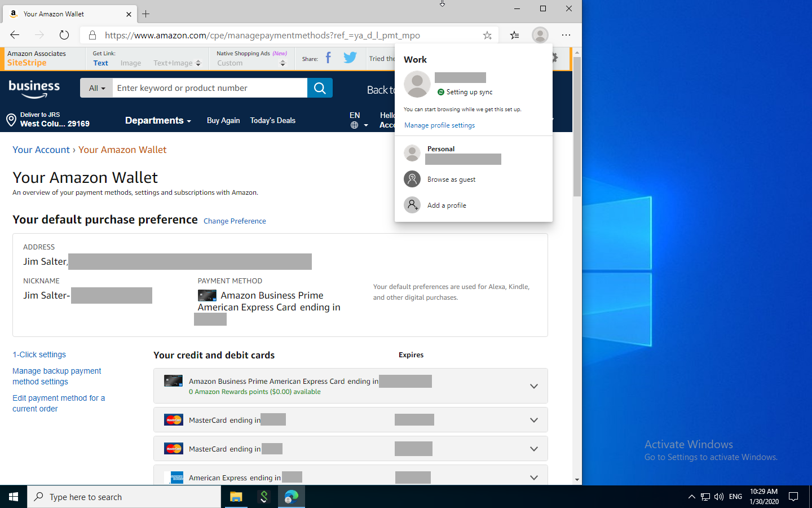Open the Native Shopping Ads Custom dropdown
The height and width of the screenshot is (508, 812).
[251, 63]
